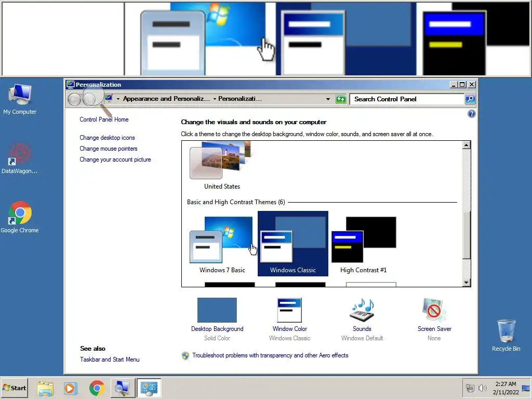Click the volume speaker tray icon
The image size is (532, 399).
coord(482,388)
